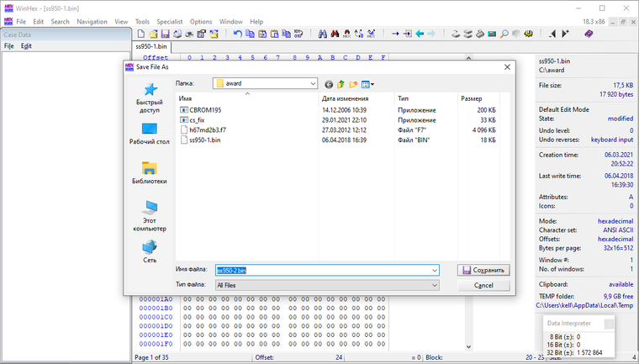This screenshot has height=364, width=639.
Task: Select CBROM195 file in list
Action: point(205,110)
